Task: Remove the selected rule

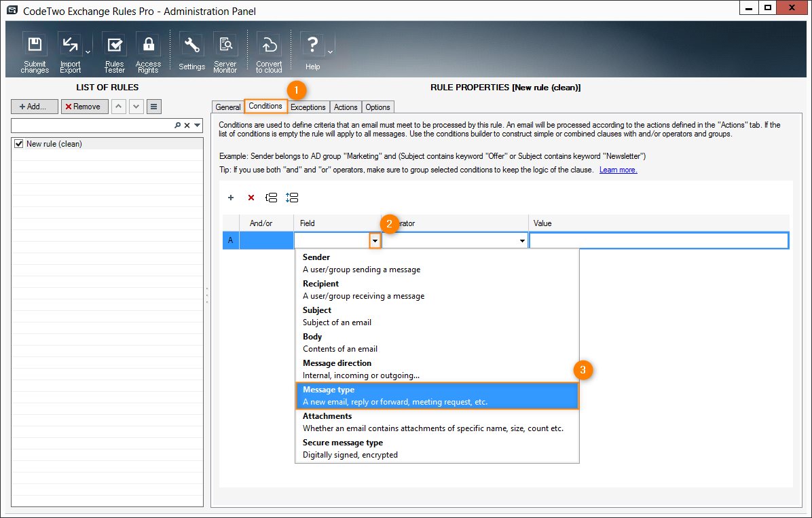Action: (84, 107)
